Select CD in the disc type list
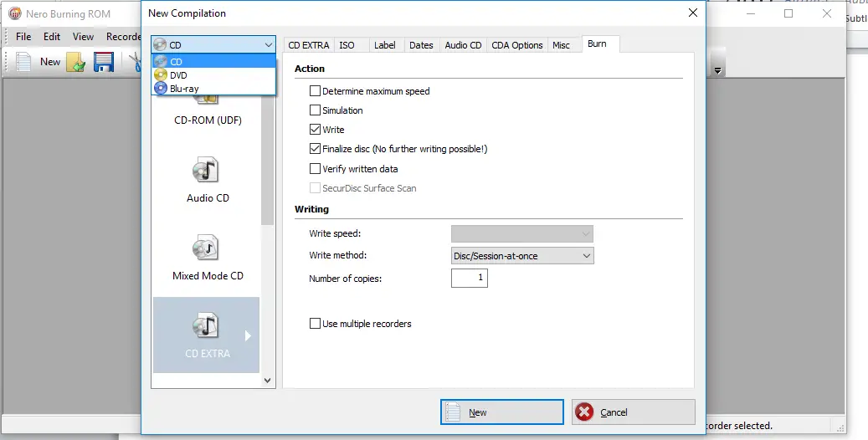Image resolution: width=868 pixels, height=440 pixels. pos(213,61)
